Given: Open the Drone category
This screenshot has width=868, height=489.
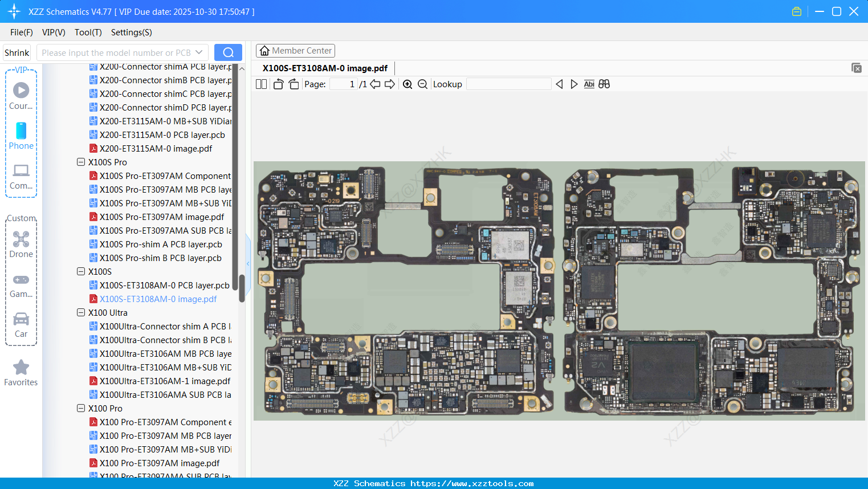Looking at the screenshot, I should (21, 244).
